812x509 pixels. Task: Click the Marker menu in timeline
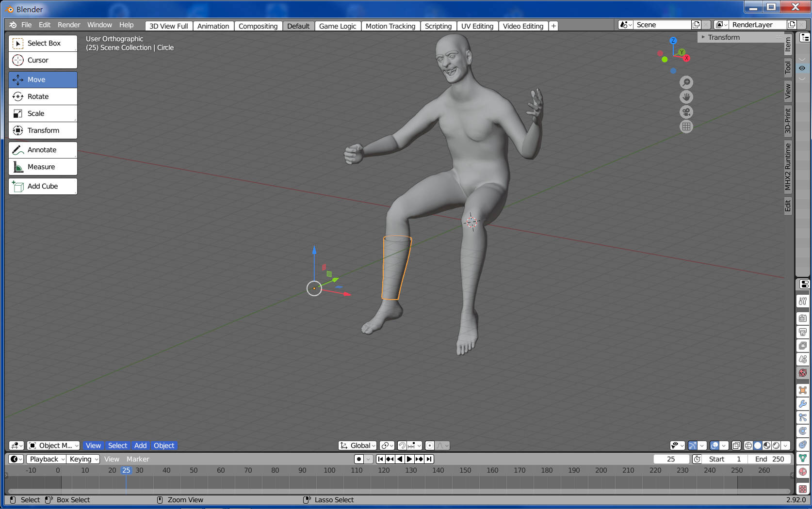[x=138, y=459]
